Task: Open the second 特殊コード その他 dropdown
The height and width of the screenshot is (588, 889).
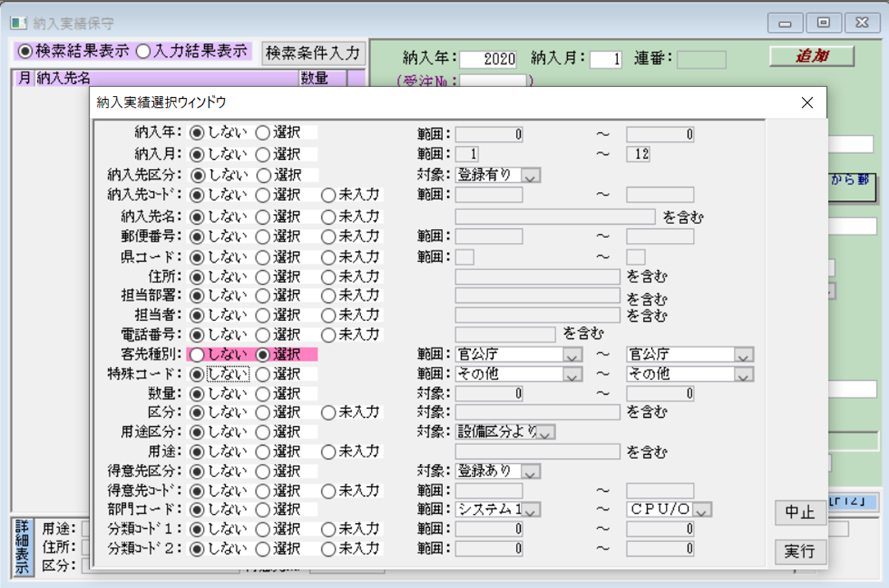Action: [x=743, y=375]
